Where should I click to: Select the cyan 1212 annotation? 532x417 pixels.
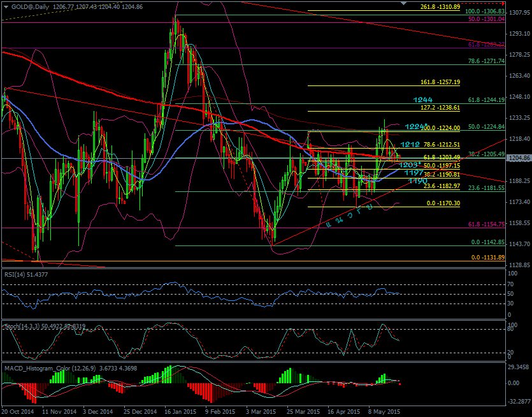[410, 145]
